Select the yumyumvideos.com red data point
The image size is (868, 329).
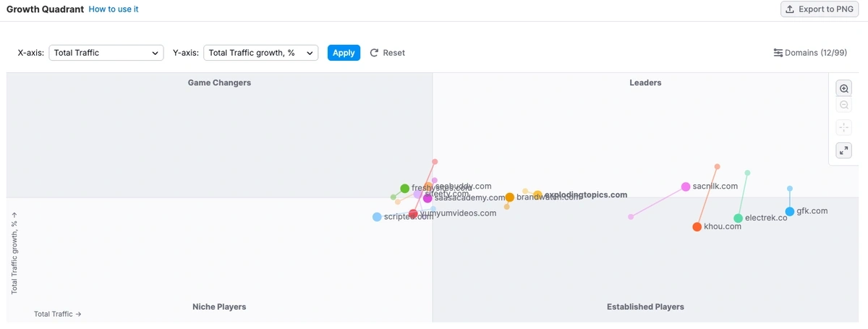point(413,214)
